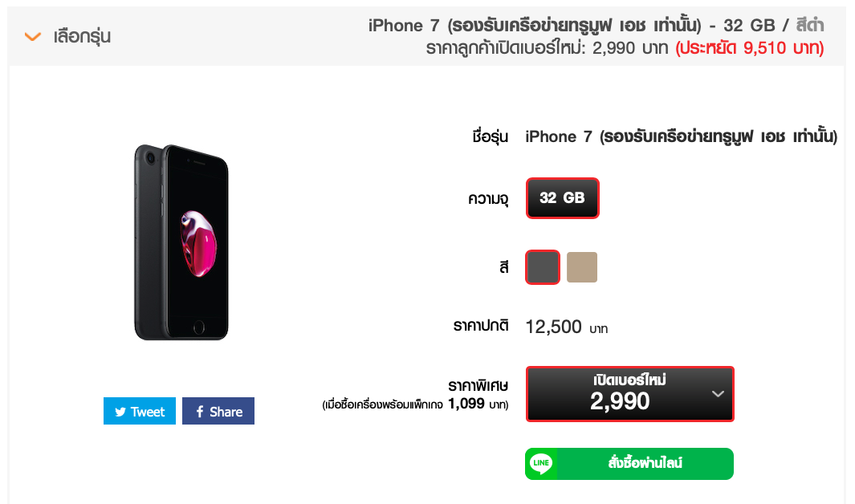
Task: Click the ประหยัด 9,510 บาท red text
Action: point(750,48)
